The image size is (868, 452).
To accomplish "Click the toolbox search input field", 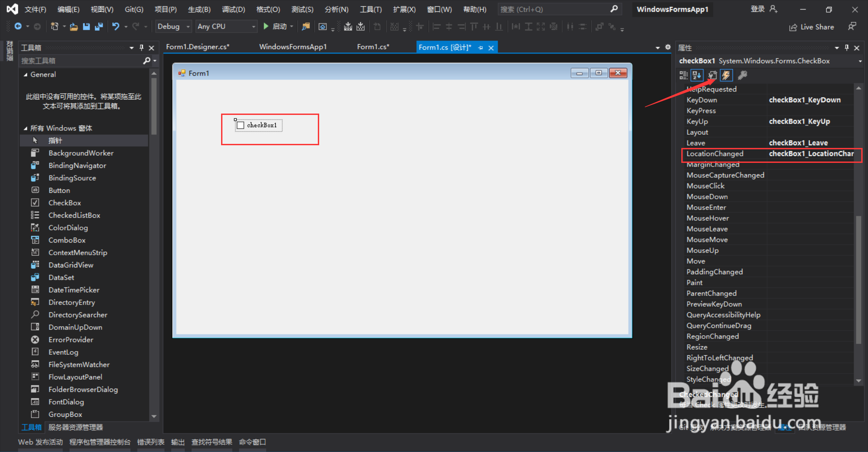I will [x=81, y=61].
